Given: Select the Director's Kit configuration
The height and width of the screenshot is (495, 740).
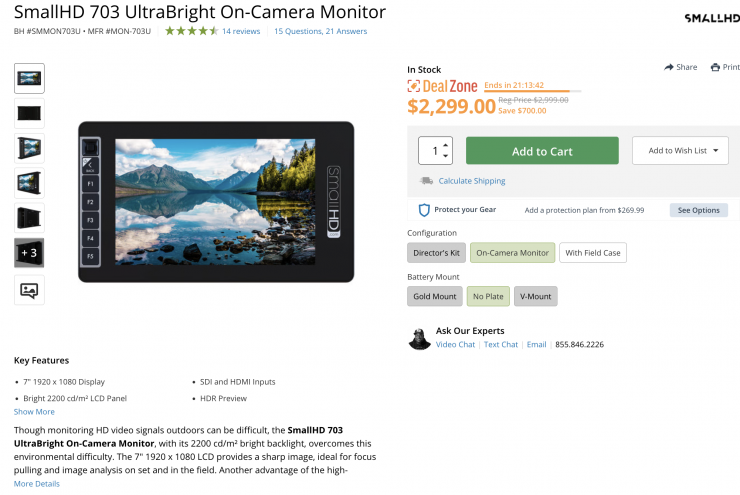Looking at the screenshot, I should [437, 253].
